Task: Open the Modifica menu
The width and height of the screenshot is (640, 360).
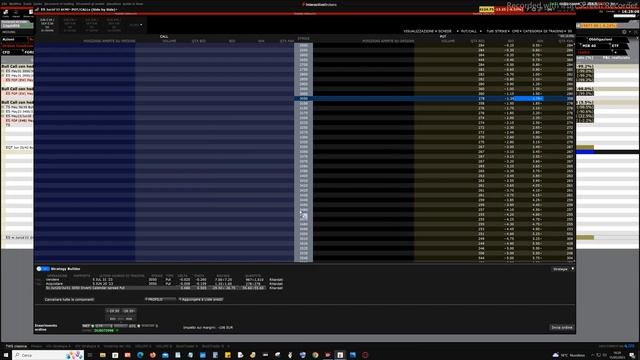Action: click(15, 4)
